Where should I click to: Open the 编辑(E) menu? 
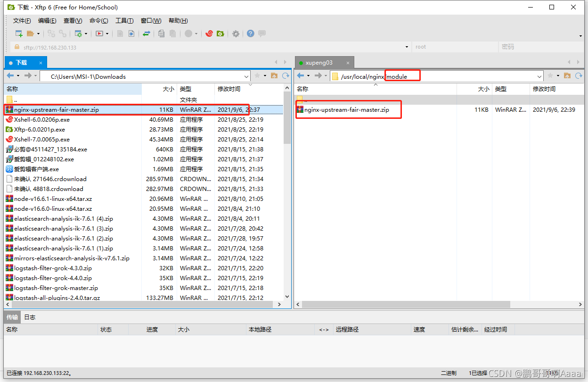click(47, 21)
